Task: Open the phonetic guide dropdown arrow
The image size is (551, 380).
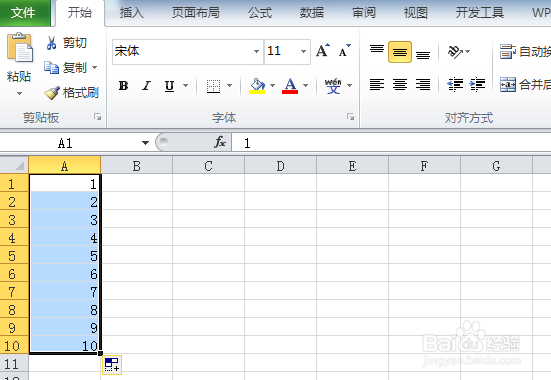Action: click(x=350, y=85)
